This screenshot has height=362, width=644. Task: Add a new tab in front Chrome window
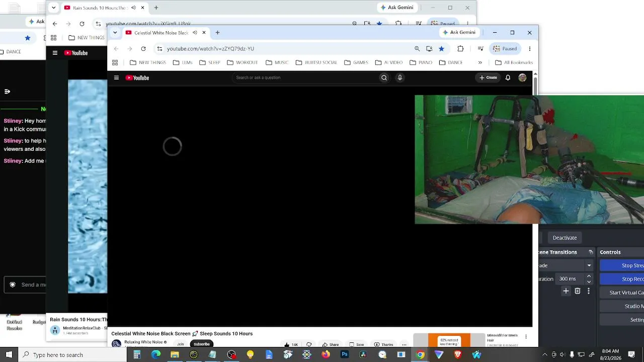click(217, 33)
